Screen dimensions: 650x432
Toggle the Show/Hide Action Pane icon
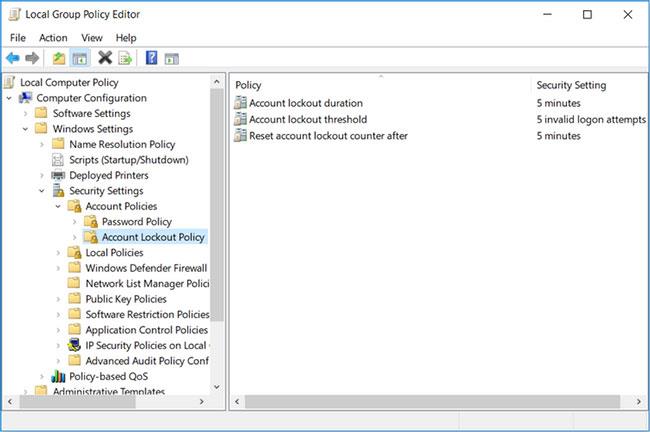[x=172, y=59]
